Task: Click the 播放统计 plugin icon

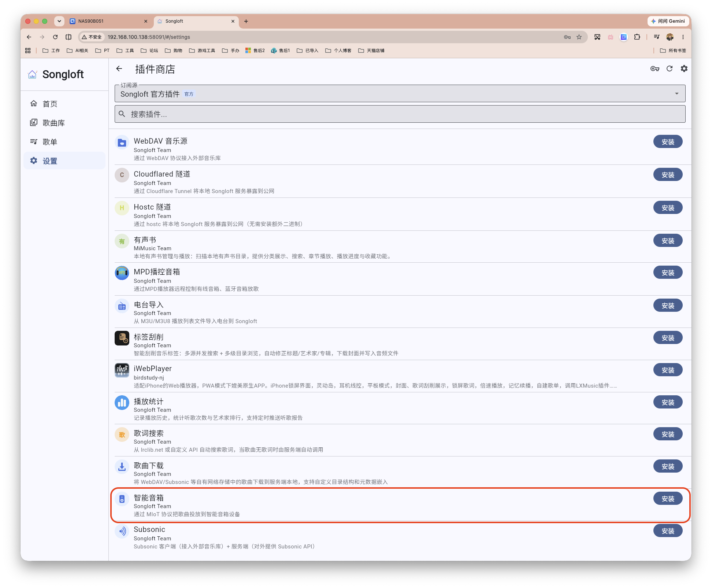Action: pyautogui.click(x=122, y=403)
